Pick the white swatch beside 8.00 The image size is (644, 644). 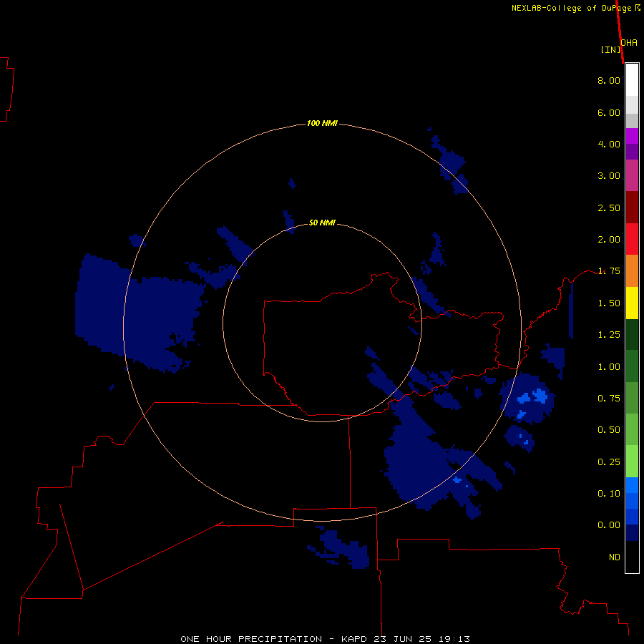pyautogui.click(x=632, y=80)
